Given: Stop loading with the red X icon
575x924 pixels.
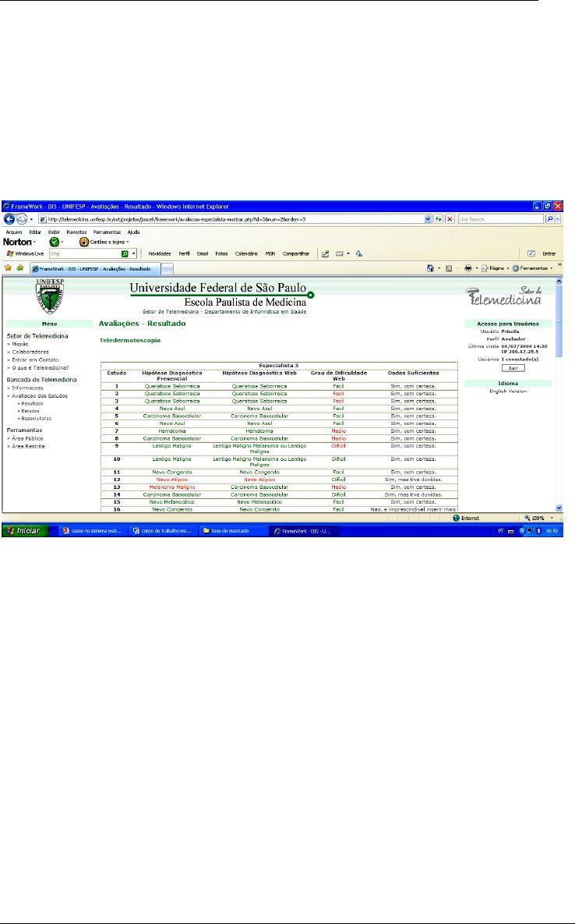Looking at the screenshot, I should (450, 219).
